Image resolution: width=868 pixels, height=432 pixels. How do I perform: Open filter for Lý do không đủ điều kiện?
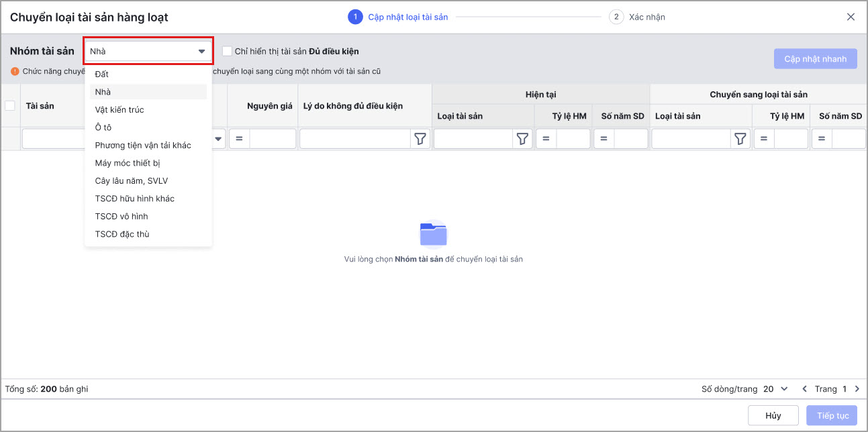tap(420, 139)
